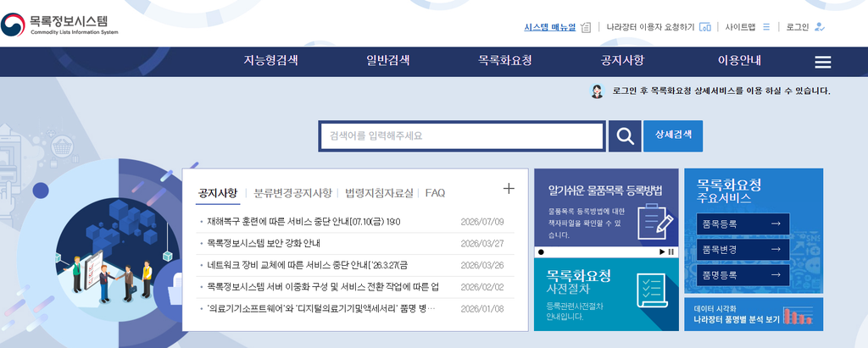Click the 품목등록 button

pyautogui.click(x=743, y=224)
